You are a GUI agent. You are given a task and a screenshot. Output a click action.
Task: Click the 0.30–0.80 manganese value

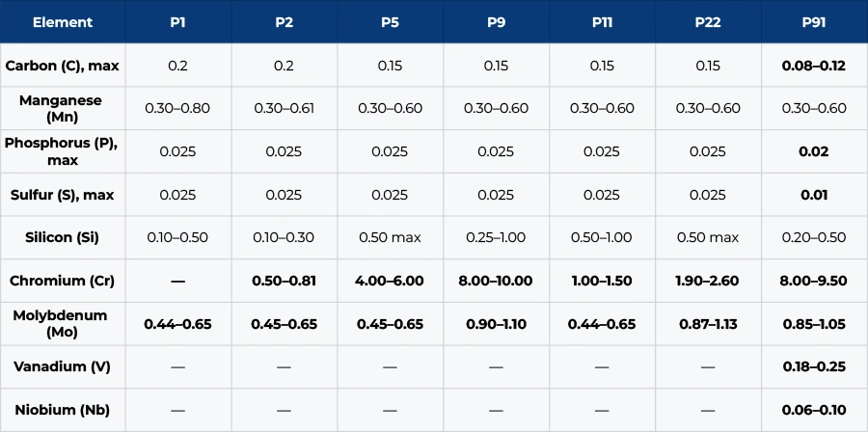(x=177, y=108)
